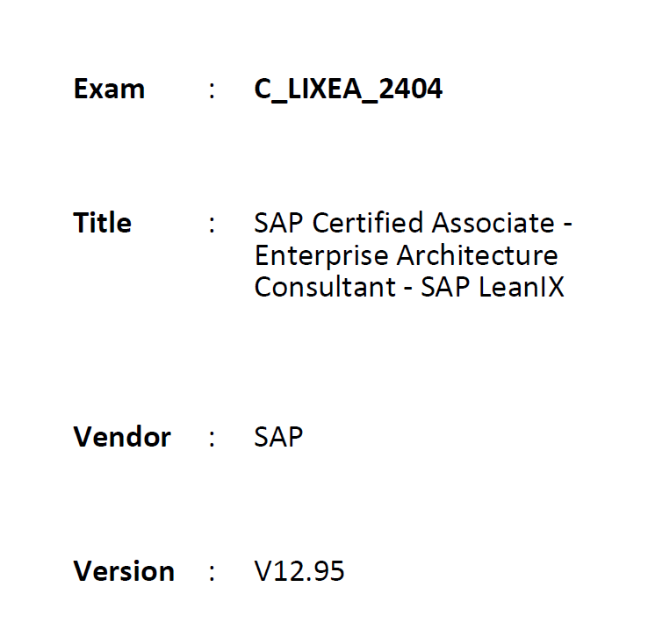Click the bold "Version" label
Viewport: 648px width, 644px height.
click(x=124, y=571)
